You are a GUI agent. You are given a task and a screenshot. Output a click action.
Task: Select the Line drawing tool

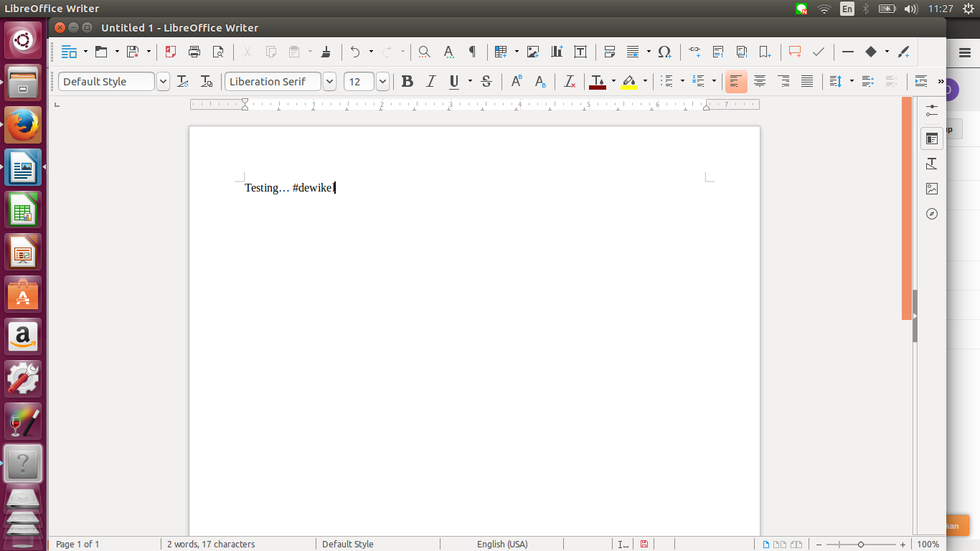[x=848, y=52]
